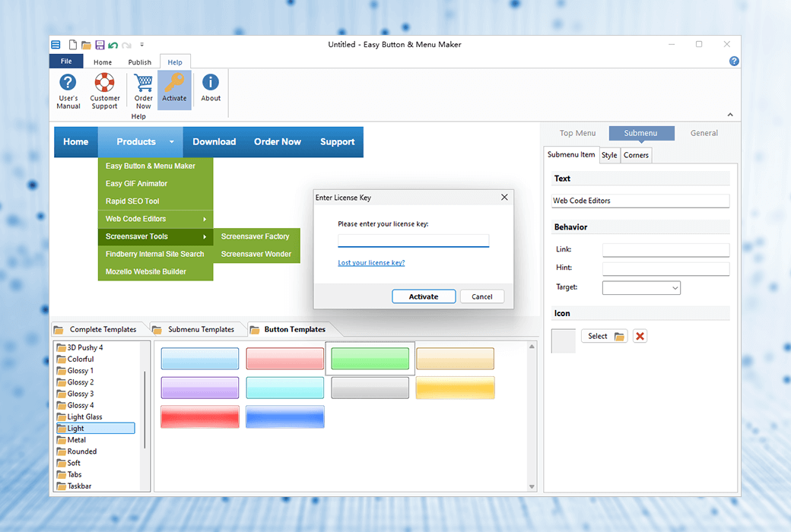This screenshot has width=791, height=532.
Task: Click Cancel in the license dialog
Action: [481, 296]
